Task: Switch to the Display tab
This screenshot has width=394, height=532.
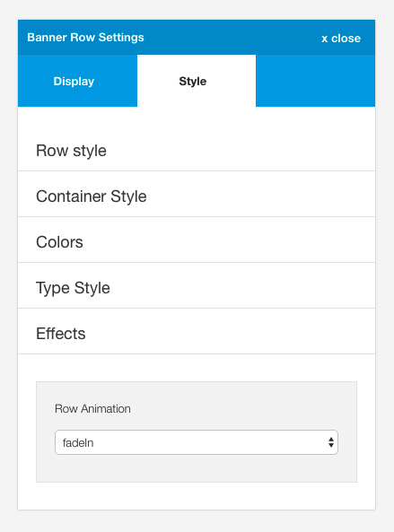Action: (77, 81)
